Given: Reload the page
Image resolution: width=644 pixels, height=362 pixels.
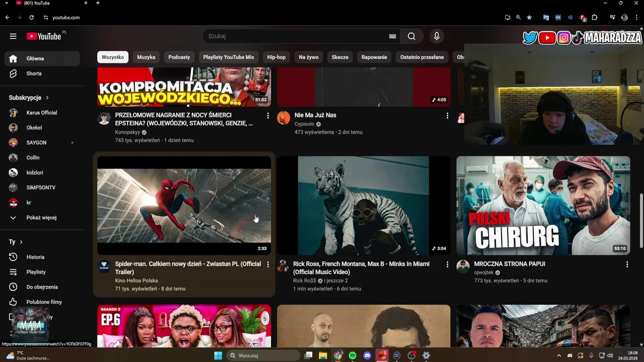Looking at the screenshot, I should coord(31,18).
